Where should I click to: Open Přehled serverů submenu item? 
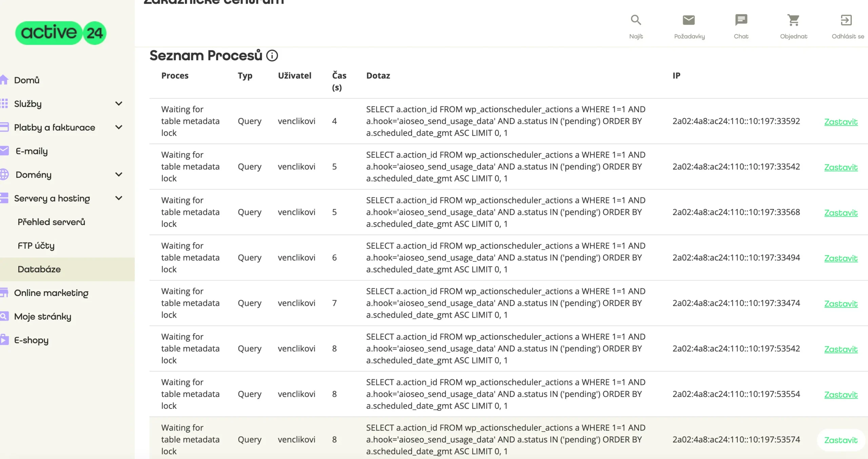51,222
